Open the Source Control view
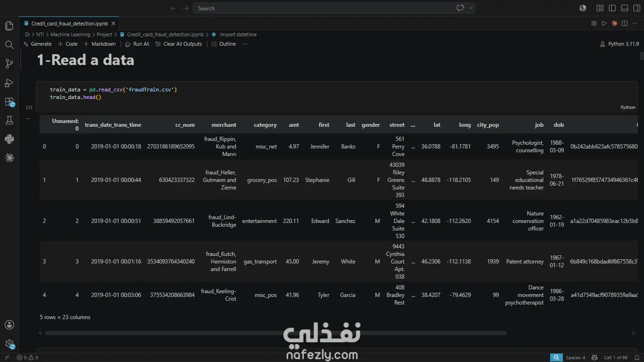644x362 pixels. point(9,64)
